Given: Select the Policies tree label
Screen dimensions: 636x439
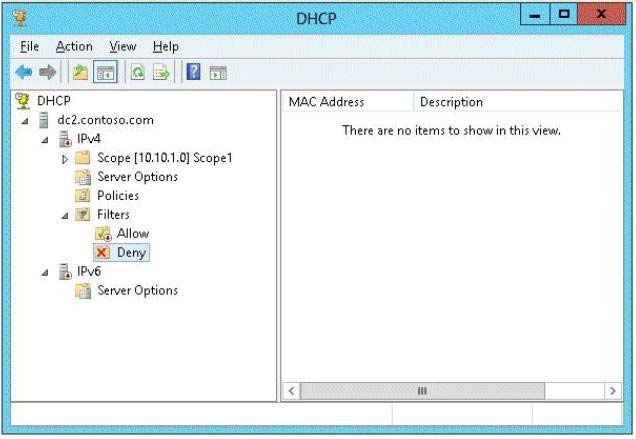Looking at the screenshot, I should tap(118, 196).
